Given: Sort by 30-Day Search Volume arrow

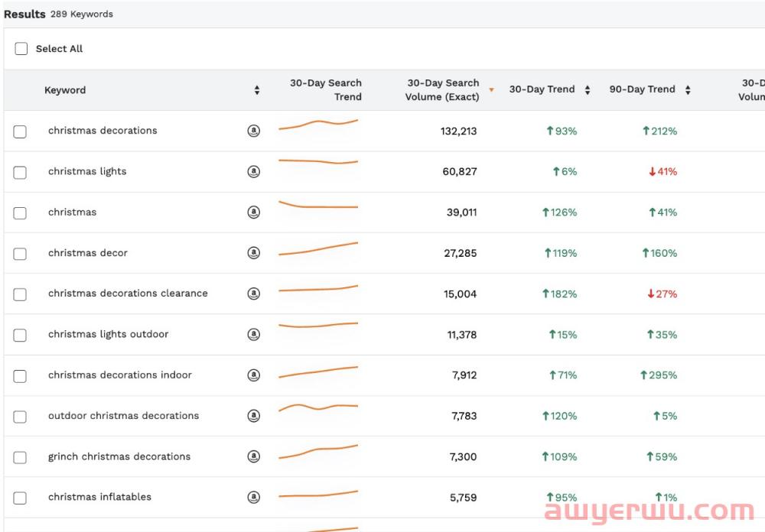Looking at the screenshot, I should (491, 89).
